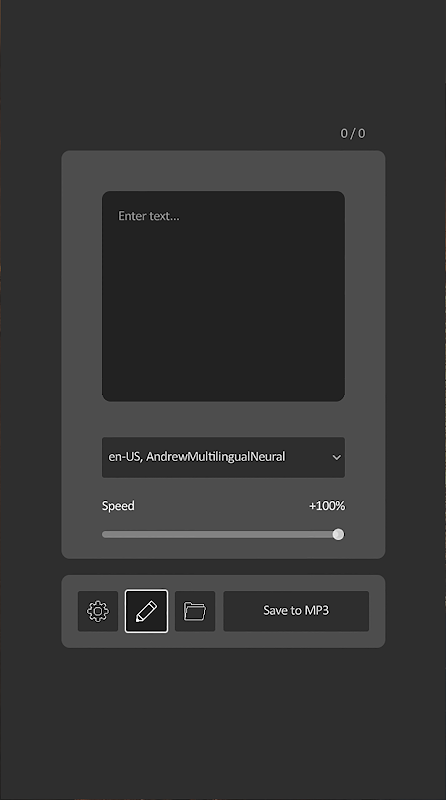Click the Speed slider thumb handle
Screen dimensions: 446x800
338,534
